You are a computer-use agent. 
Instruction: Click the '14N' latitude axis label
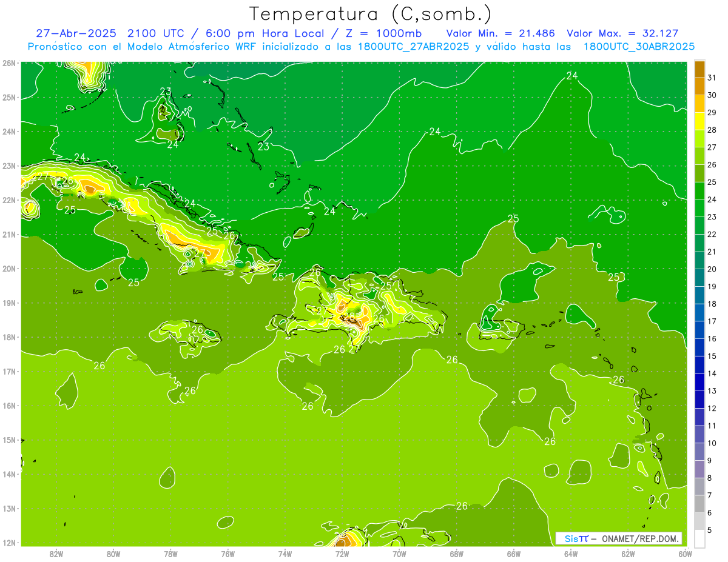[x=9, y=474]
